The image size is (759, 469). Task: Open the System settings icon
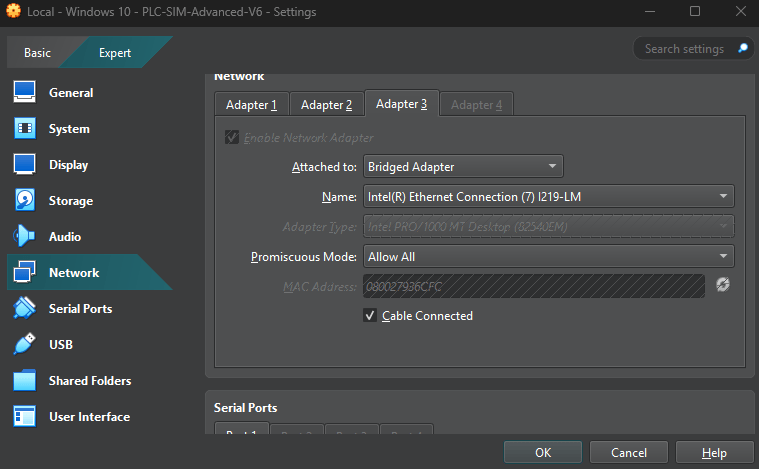click(x=25, y=129)
